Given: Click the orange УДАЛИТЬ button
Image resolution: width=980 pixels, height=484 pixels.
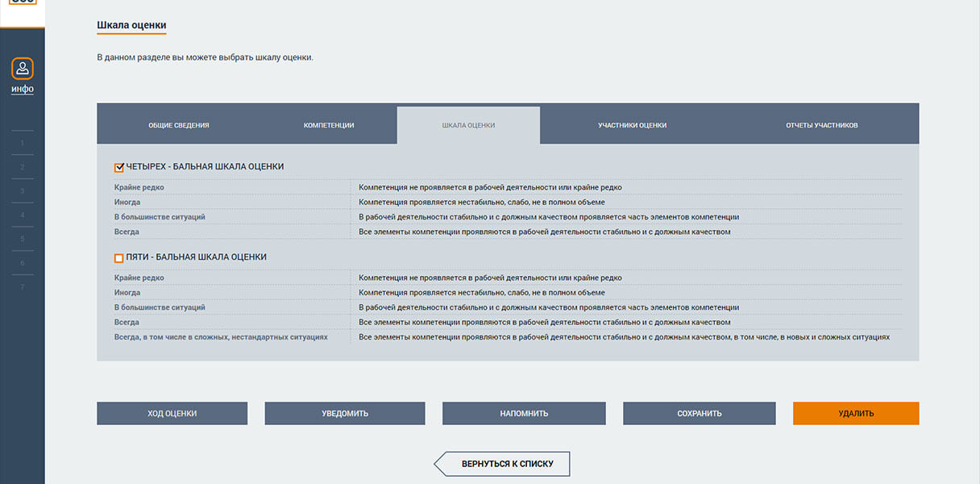Looking at the screenshot, I should click(x=856, y=413).
